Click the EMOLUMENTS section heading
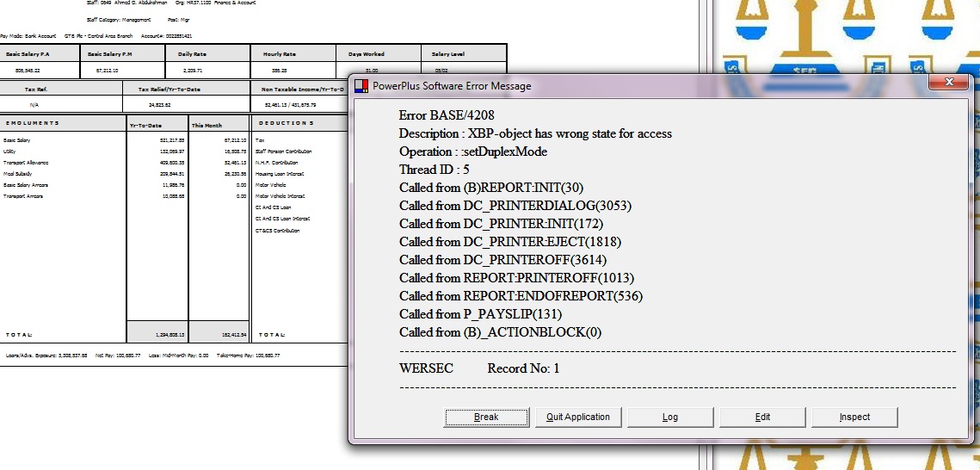The height and width of the screenshot is (470, 980). click(33, 123)
